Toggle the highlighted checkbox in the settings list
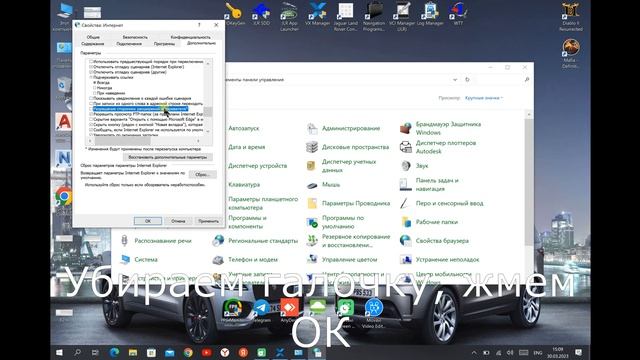640x360 pixels. pyautogui.click(x=91, y=109)
